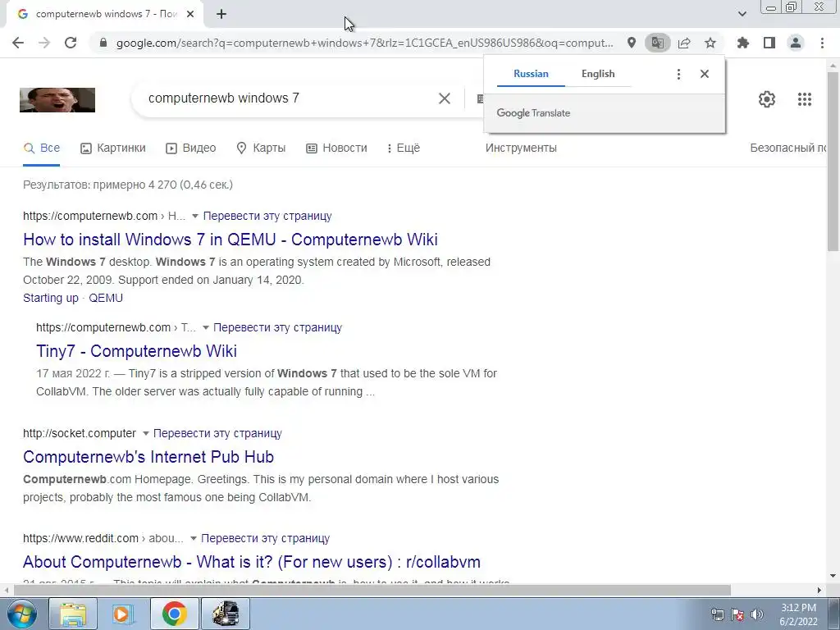Image resolution: width=840 pixels, height=630 pixels.
Task: Open Computernewb's Internet Pub Hub result
Action: [x=148, y=457]
